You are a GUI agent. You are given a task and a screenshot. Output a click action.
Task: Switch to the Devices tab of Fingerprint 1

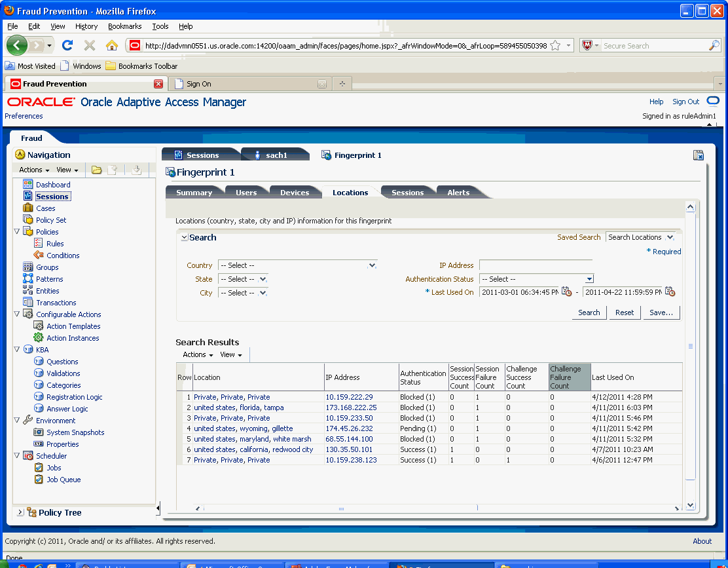pyautogui.click(x=295, y=192)
